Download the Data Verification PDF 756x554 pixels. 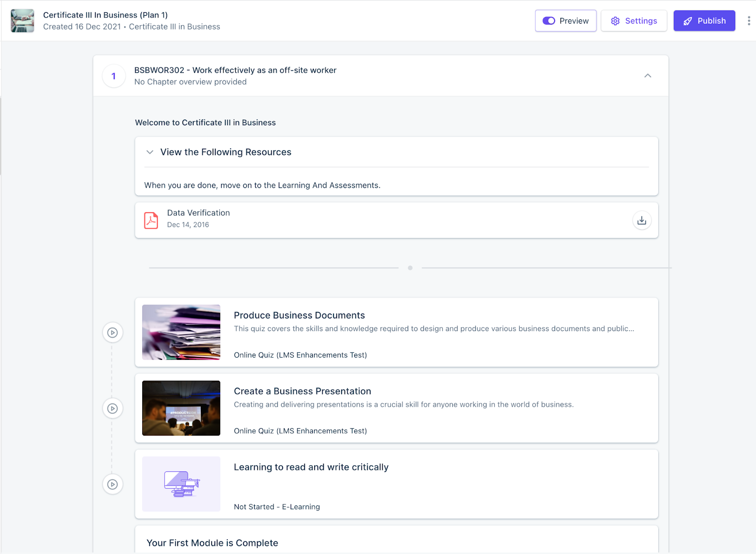tap(641, 220)
